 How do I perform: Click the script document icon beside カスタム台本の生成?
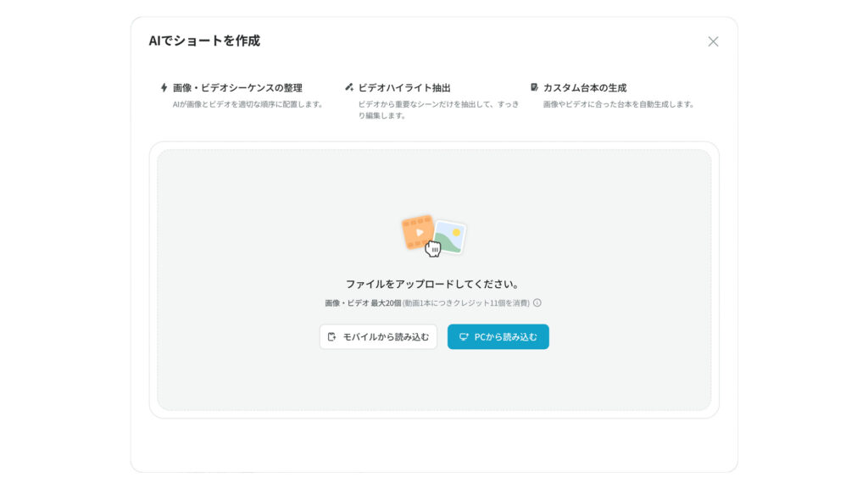click(x=533, y=85)
